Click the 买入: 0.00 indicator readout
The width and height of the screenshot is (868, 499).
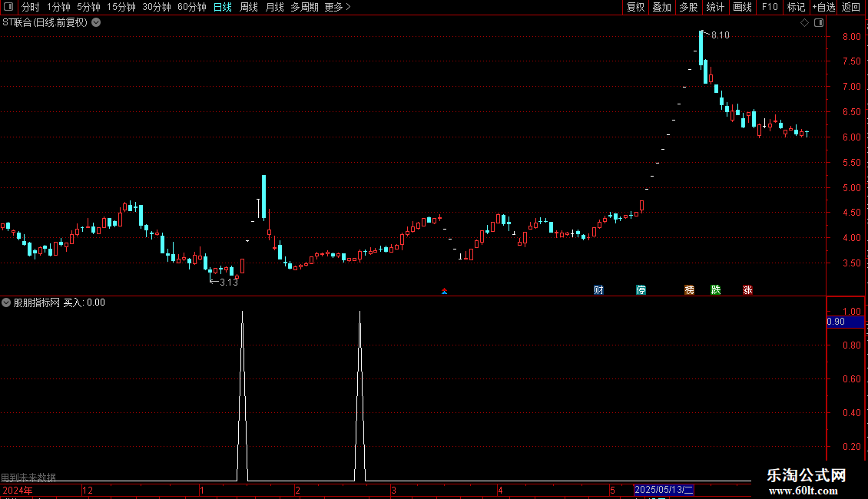pyautogui.click(x=84, y=302)
